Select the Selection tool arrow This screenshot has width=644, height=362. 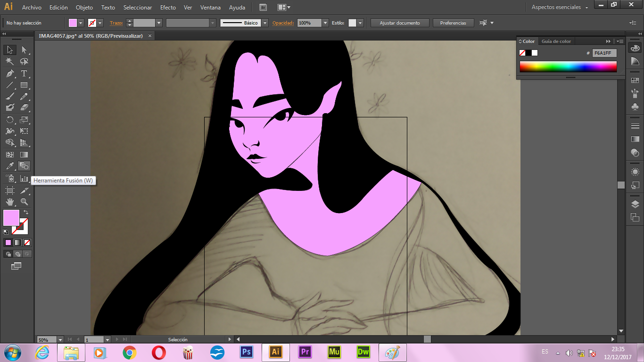(10, 49)
